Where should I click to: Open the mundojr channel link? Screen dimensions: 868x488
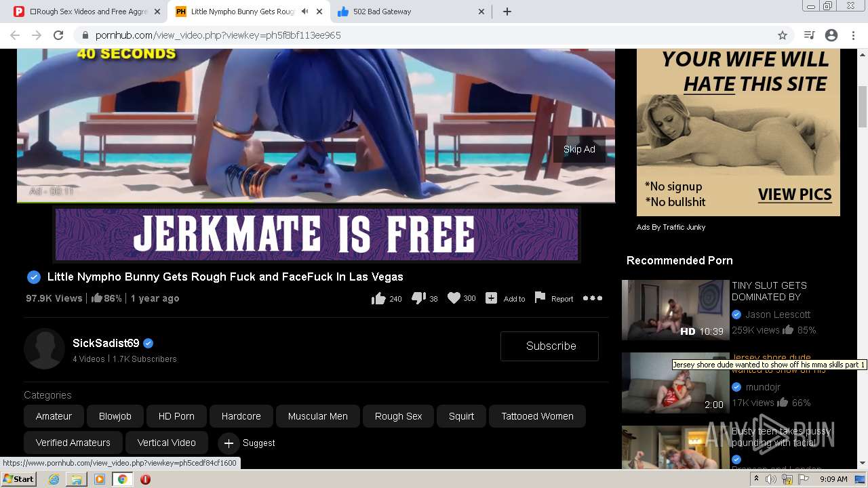pos(763,387)
